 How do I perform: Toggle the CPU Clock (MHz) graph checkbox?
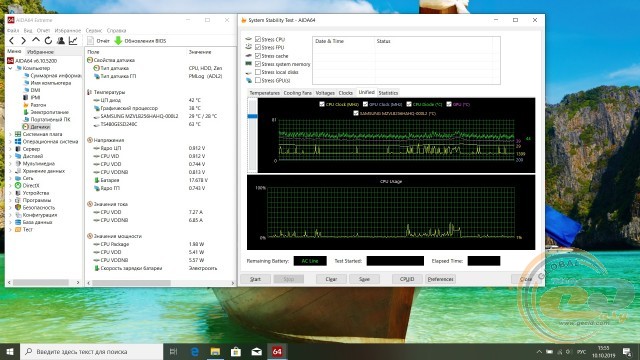pyautogui.click(x=322, y=104)
